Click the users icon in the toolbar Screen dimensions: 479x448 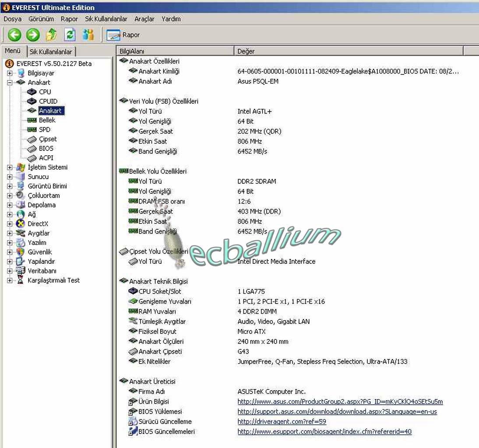pos(88,35)
